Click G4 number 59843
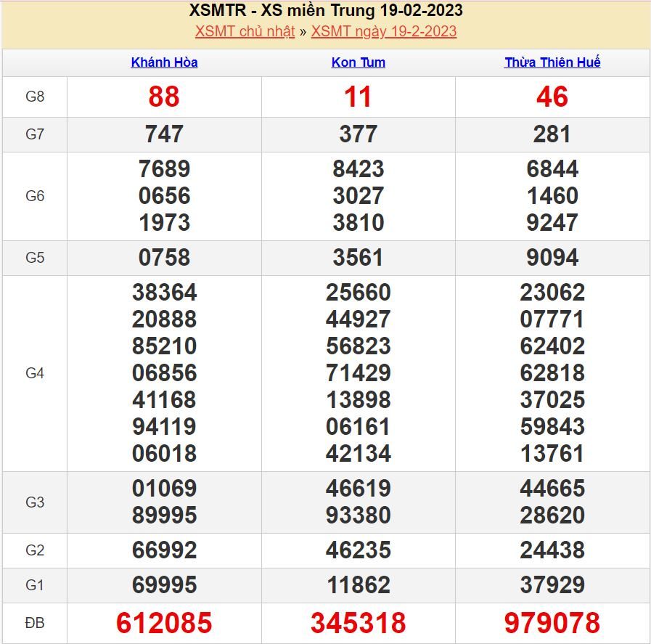The height and width of the screenshot is (644, 651). pos(552,427)
